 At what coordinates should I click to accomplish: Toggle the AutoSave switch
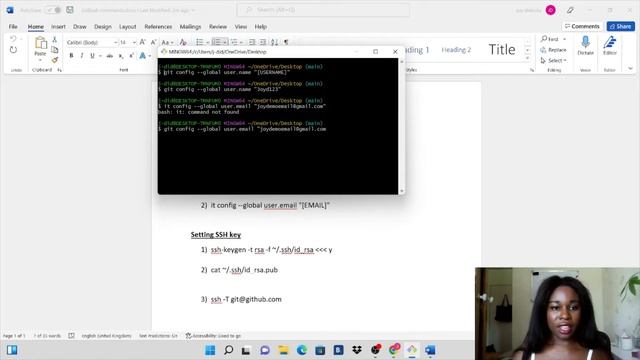[x=53, y=10]
